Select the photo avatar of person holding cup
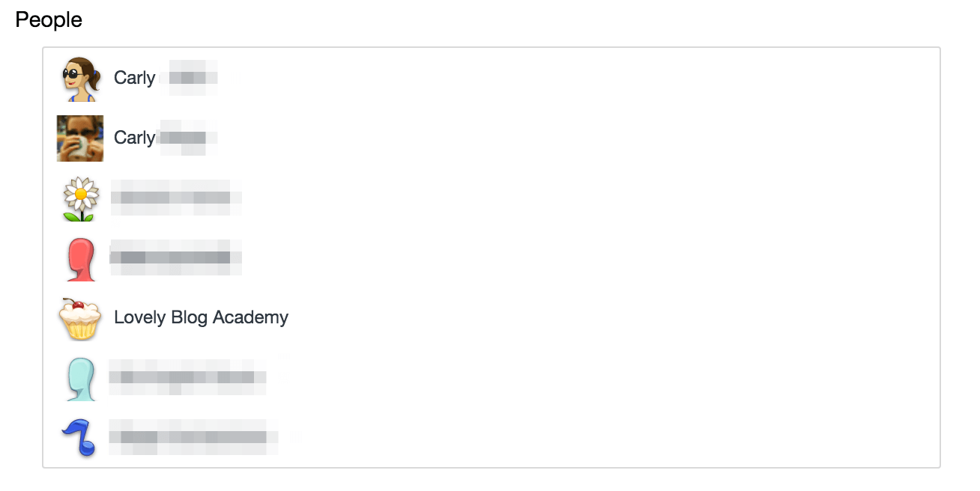The width and height of the screenshot is (980, 491). 80,138
